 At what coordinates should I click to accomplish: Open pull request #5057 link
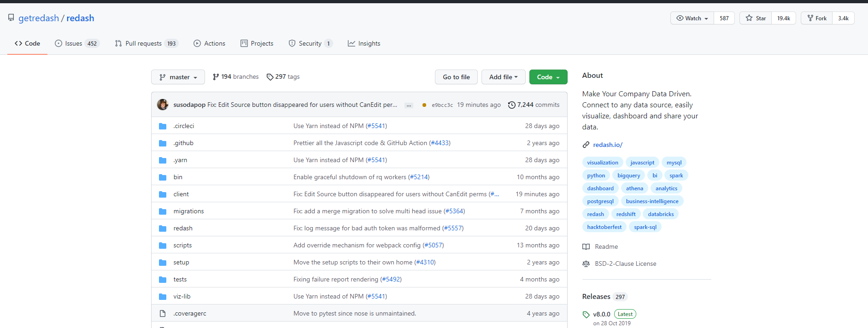433,246
